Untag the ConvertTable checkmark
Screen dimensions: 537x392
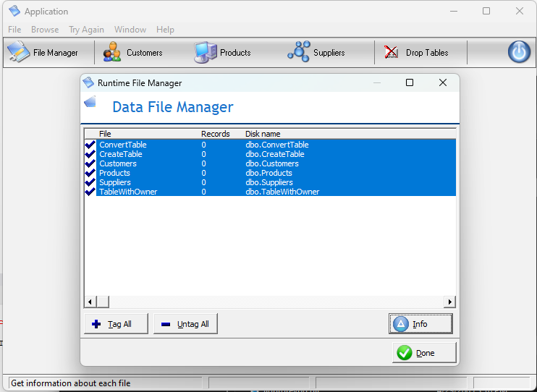90,145
